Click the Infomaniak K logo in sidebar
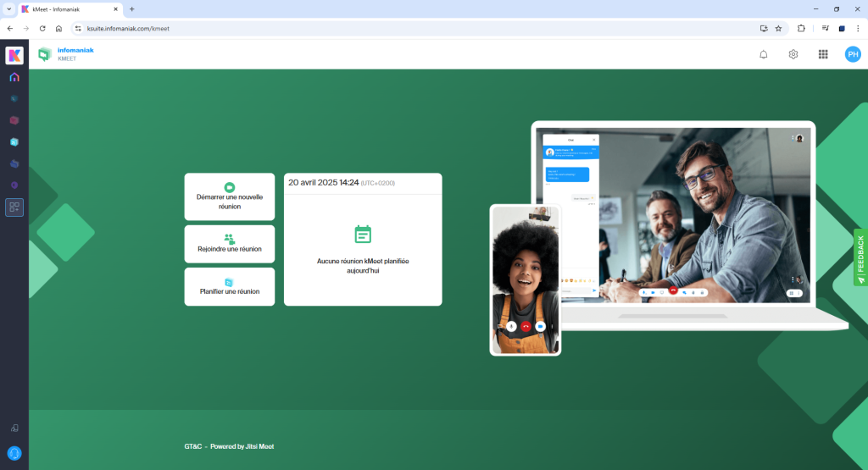The height and width of the screenshot is (470, 868). coord(14,55)
